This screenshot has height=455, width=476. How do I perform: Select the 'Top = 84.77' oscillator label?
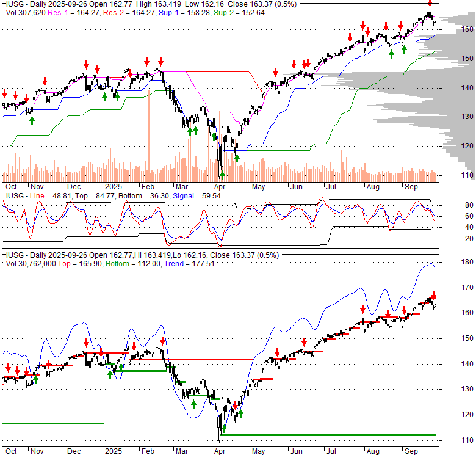pos(95,196)
